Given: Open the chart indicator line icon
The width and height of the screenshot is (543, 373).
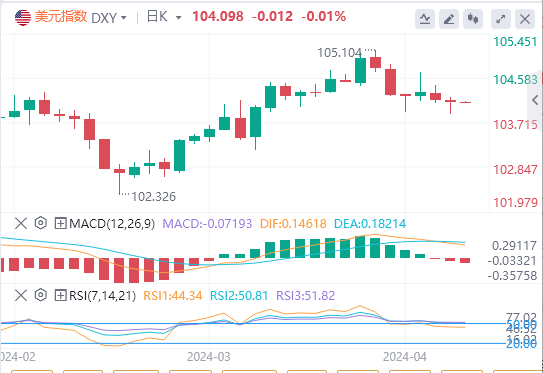Looking at the screenshot, I should (x=425, y=19).
